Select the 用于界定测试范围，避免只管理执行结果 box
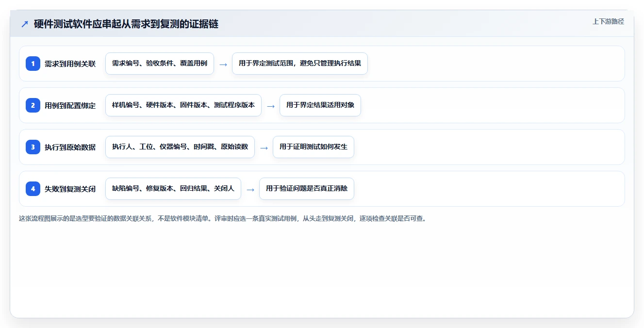The width and height of the screenshot is (644, 328). 300,64
